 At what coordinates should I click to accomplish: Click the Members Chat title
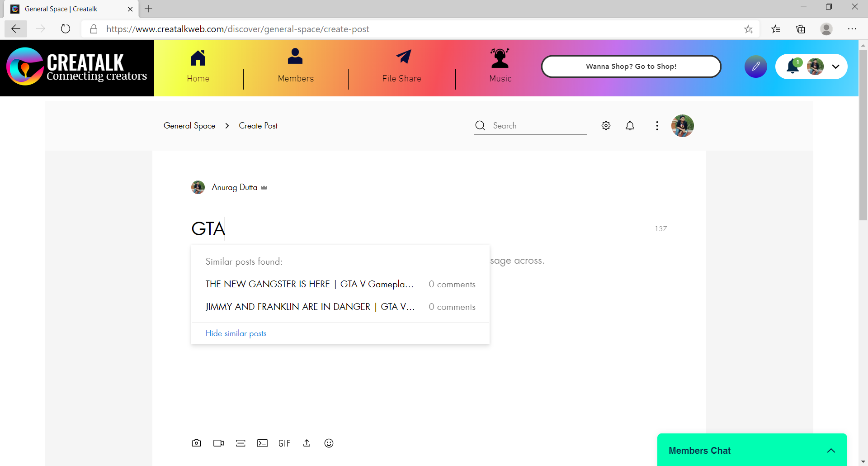point(699,451)
